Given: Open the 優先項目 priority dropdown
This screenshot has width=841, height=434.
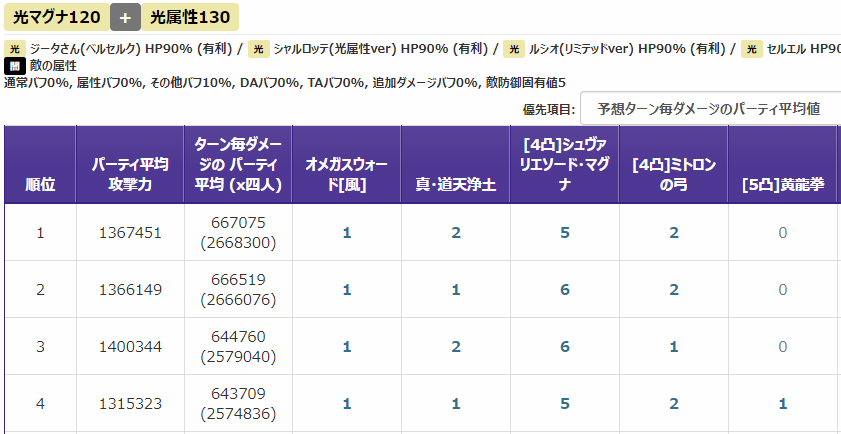Looking at the screenshot, I should pyautogui.click(x=710, y=109).
